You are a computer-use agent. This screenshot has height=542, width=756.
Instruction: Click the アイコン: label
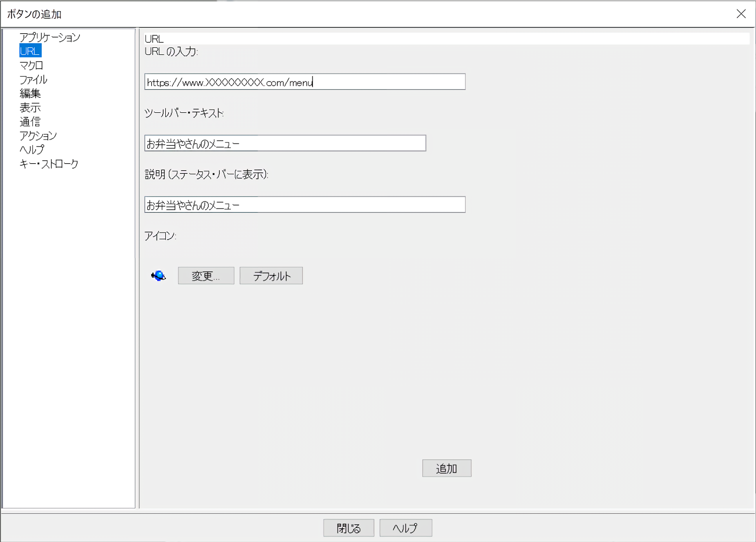pyautogui.click(x=160, y=236)
